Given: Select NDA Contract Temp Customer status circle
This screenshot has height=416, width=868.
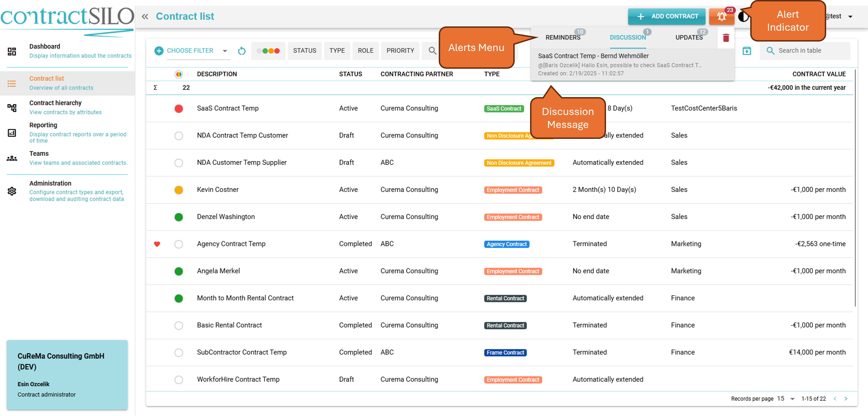Looking at the screenshot, I should click(179, 136).
